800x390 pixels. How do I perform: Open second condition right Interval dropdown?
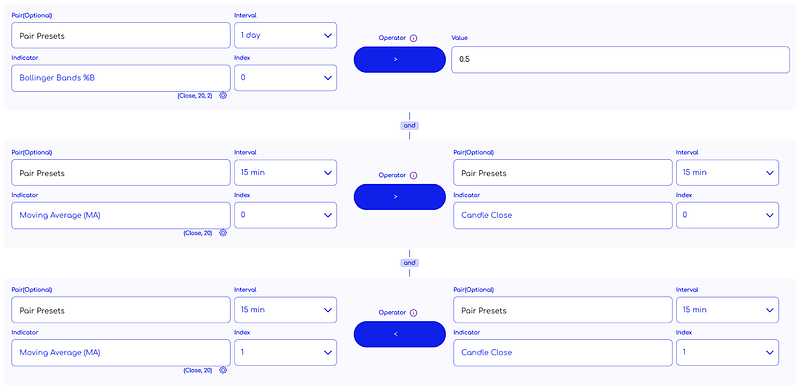(728, 173)
